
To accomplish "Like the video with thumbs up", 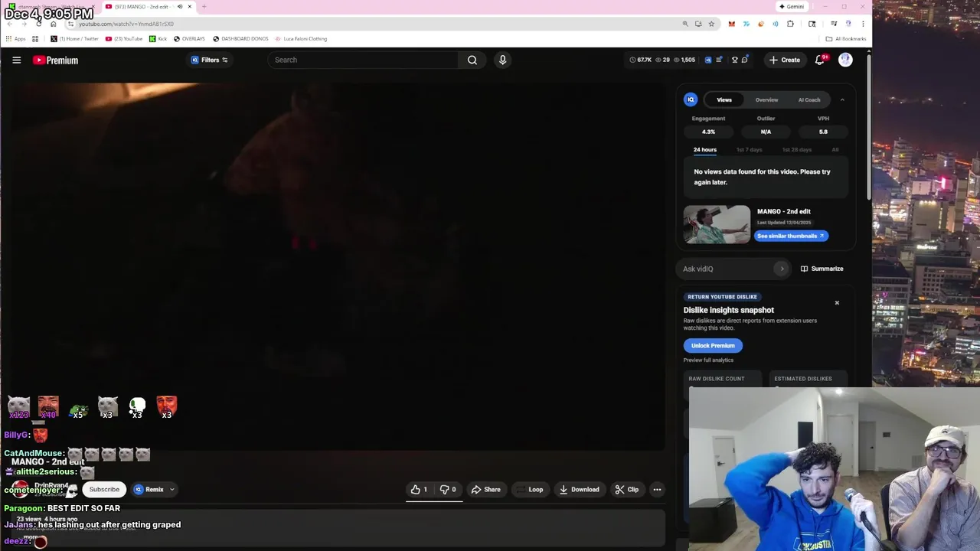I will pos(419,490).
